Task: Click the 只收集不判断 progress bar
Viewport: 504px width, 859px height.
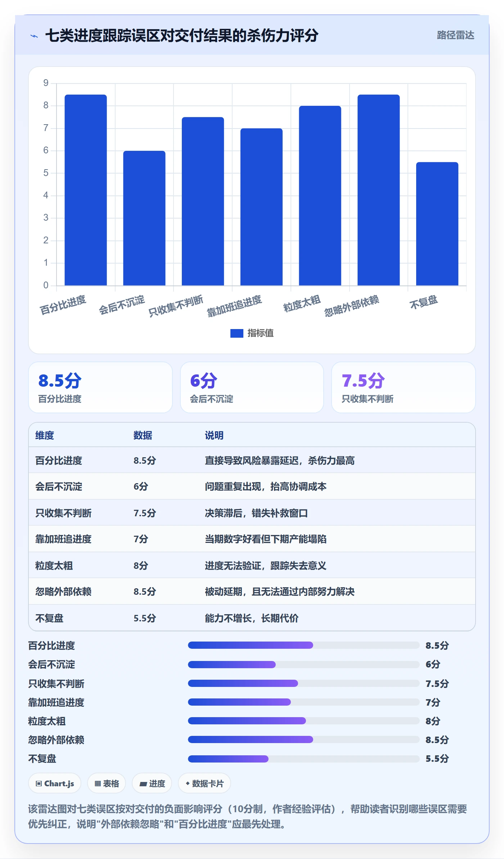Action: [x=304, y=683]
